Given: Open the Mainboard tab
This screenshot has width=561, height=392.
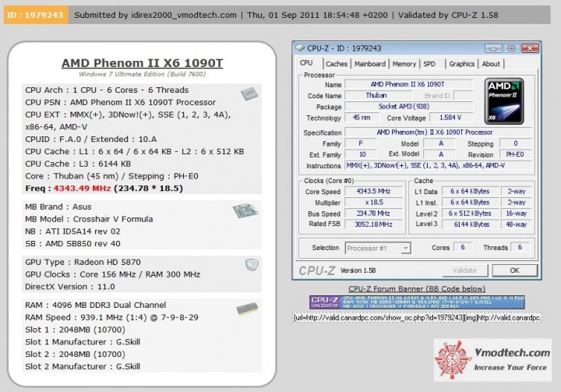Looking at the screenshot, I should (x=370, y=64).
